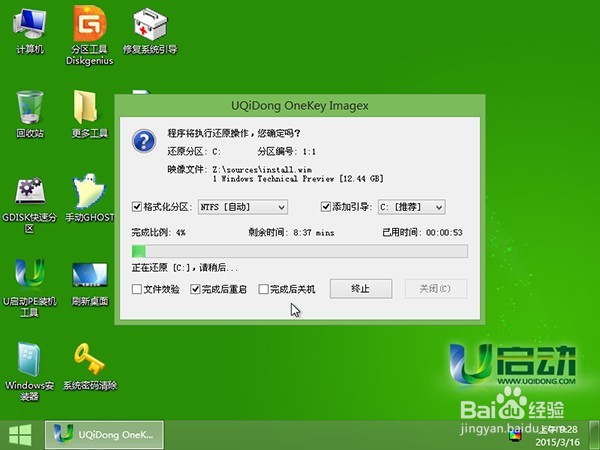This screenshot has width=600, height=450.
Task: Click the green restore progress bar
Action: click(x=299, y=251)
